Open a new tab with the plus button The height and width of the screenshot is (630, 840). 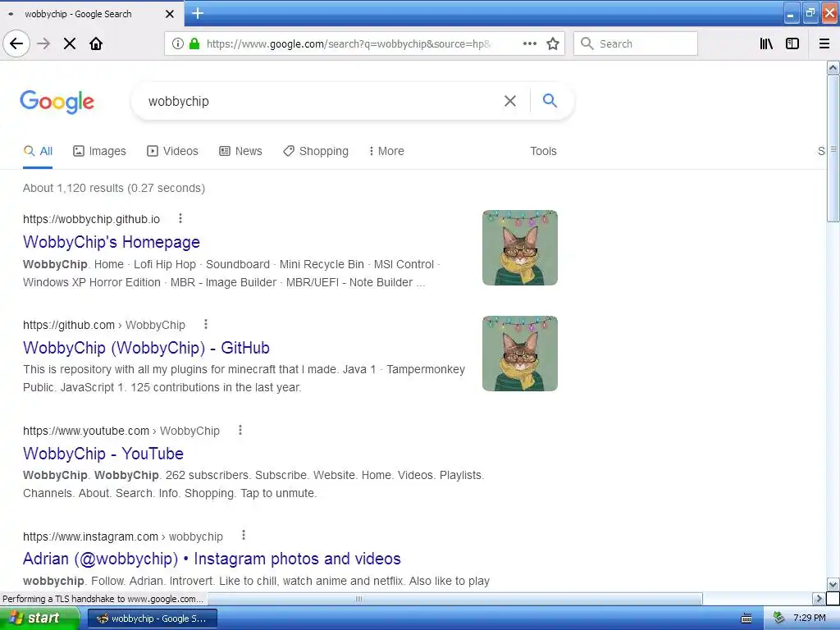[198, 13]
